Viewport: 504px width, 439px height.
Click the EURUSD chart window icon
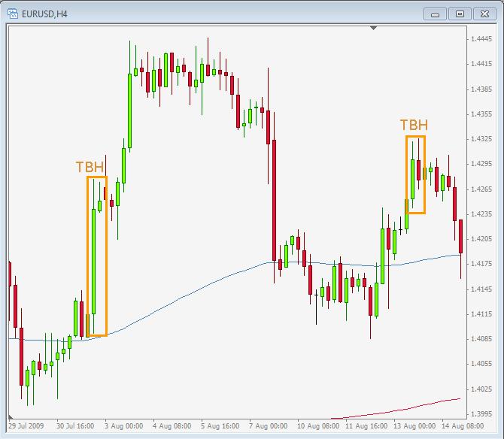[x=13, y=14]
